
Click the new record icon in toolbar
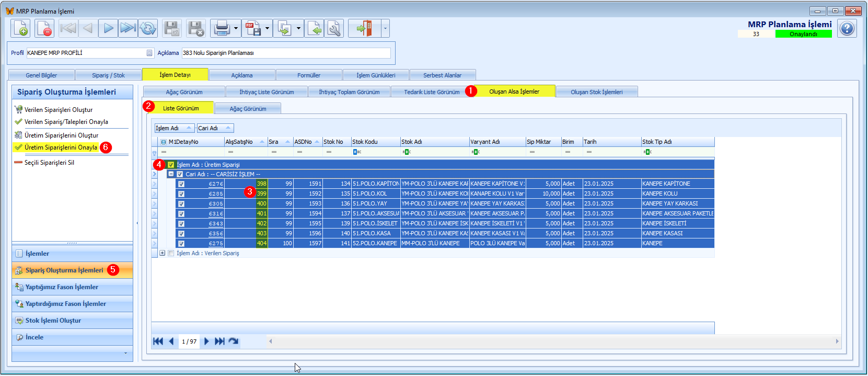20,28
